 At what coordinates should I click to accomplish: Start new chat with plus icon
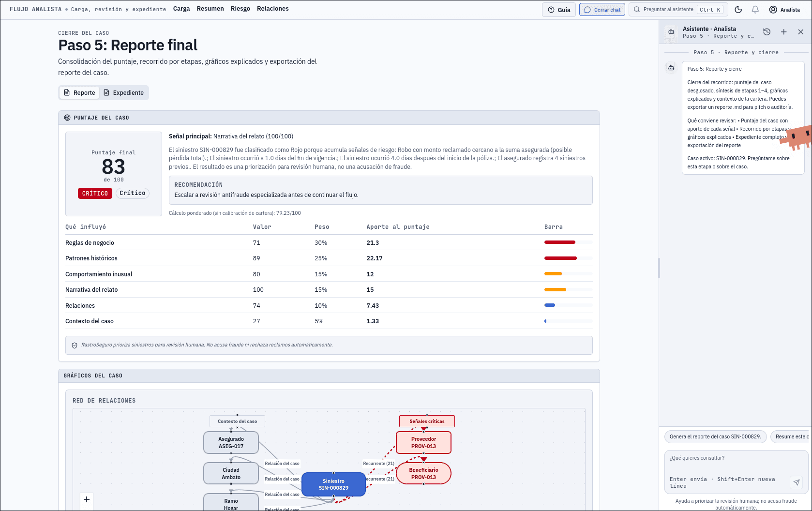783,32
